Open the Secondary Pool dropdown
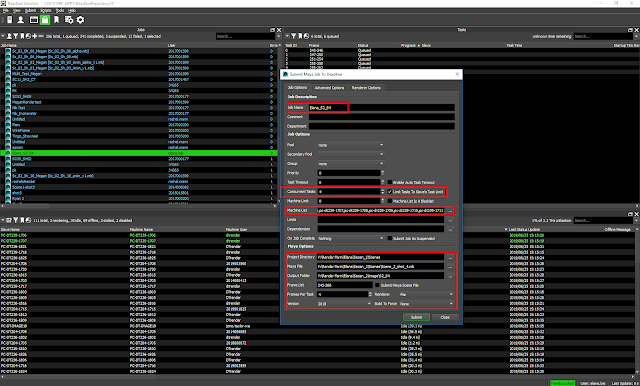The width and height of the screenshot is (640, 386). tap(351, 154)
